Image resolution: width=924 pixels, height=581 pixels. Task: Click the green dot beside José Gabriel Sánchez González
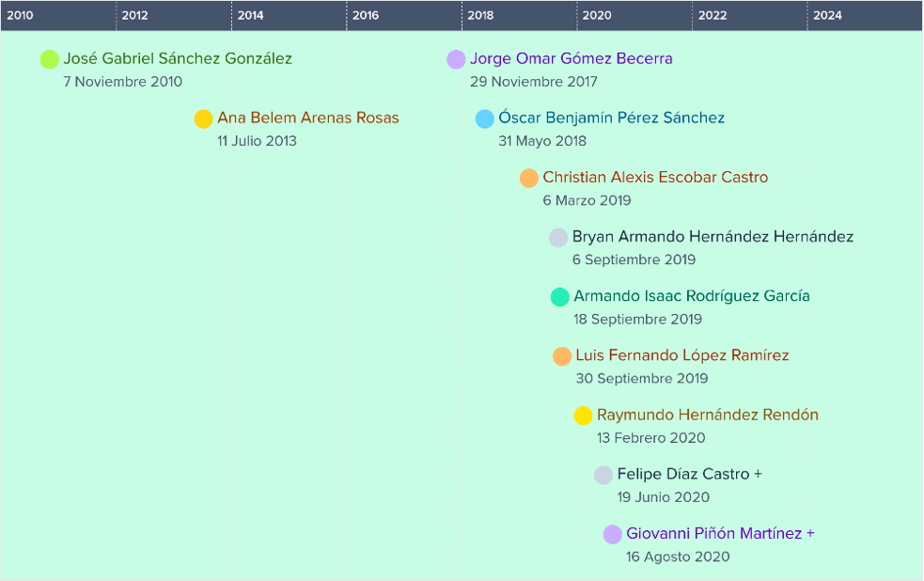(50, 59)
